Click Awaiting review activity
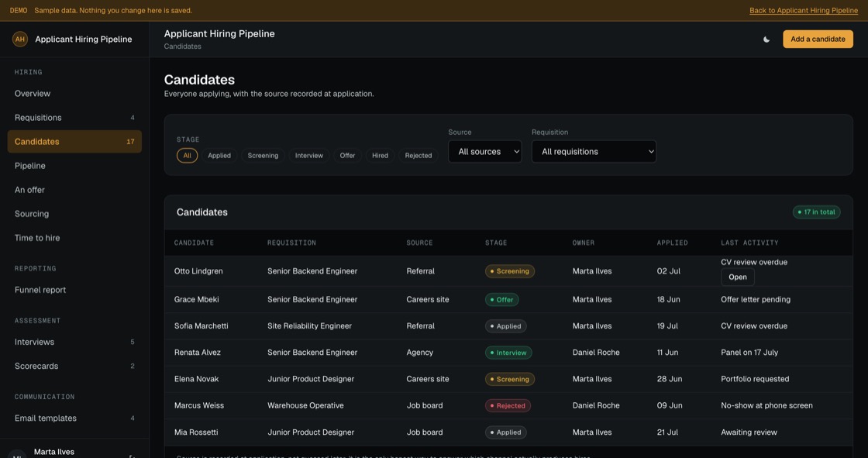 [749, 432]
